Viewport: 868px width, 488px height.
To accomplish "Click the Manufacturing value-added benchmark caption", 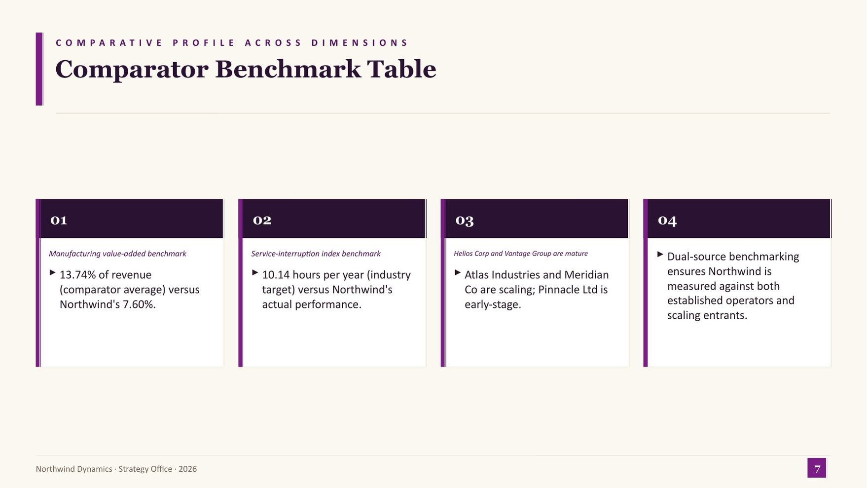I will point(118,254).
